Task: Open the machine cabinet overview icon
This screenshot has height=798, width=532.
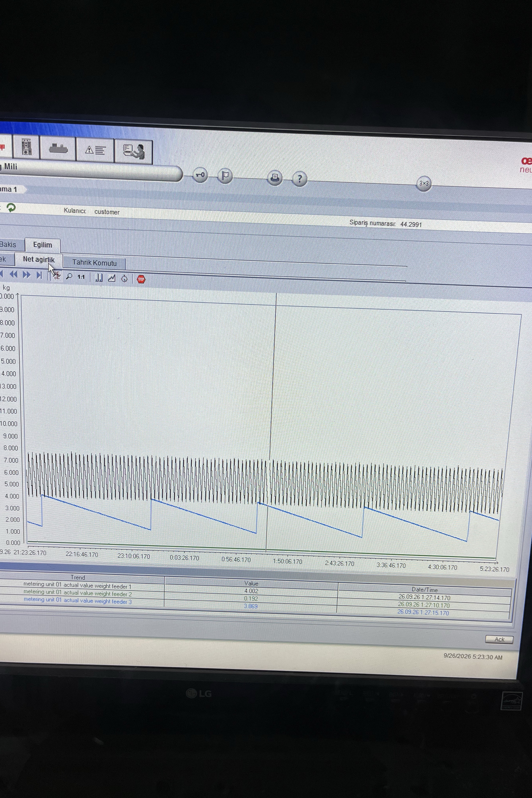Action: 26,147
